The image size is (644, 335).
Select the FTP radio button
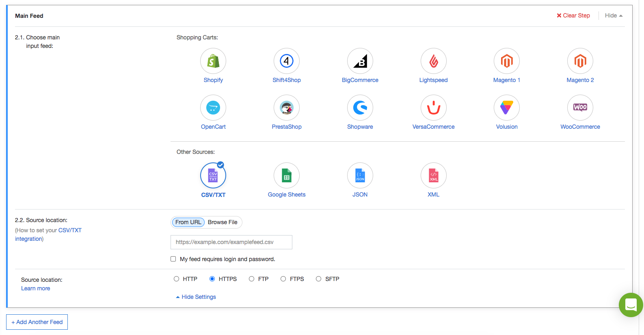pos(252,279)
